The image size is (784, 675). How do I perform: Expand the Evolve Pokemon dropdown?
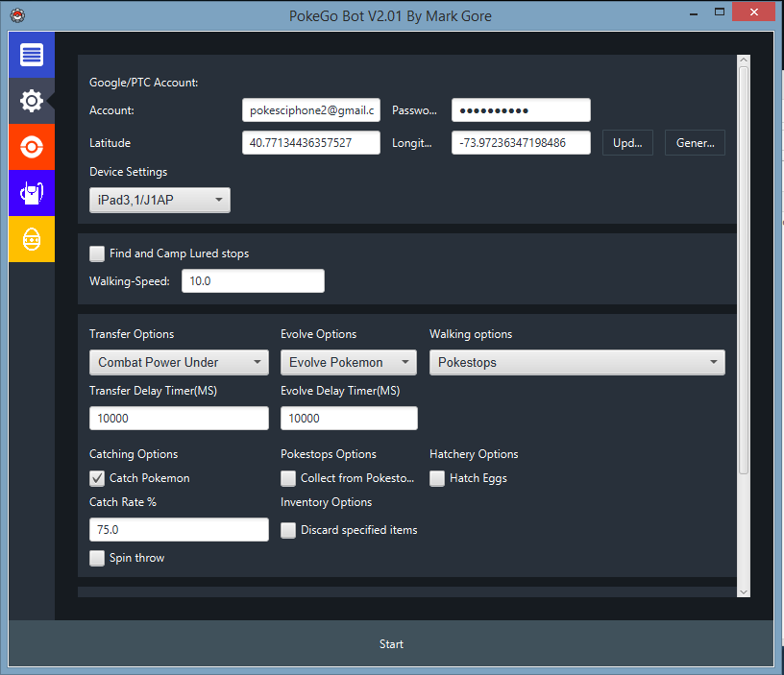click(x=348, y=362)
